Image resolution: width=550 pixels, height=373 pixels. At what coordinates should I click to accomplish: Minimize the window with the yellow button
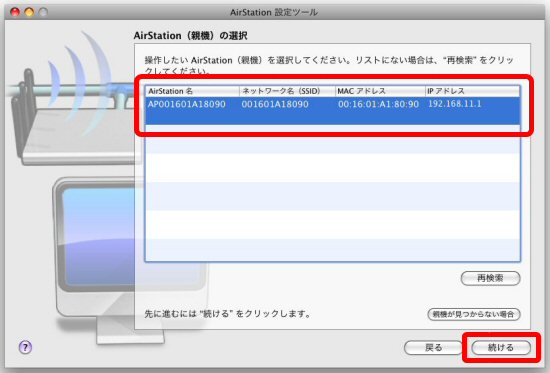point(29,12)
